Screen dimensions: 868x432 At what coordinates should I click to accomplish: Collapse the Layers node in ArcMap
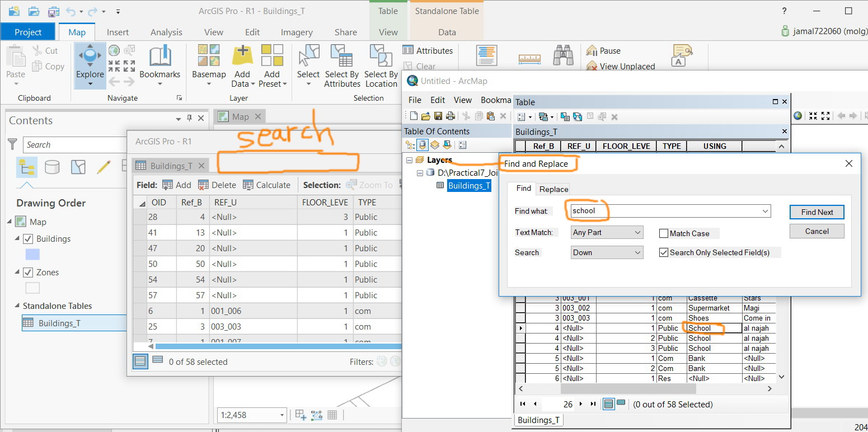pyautogui.click(x=409, y=160)
